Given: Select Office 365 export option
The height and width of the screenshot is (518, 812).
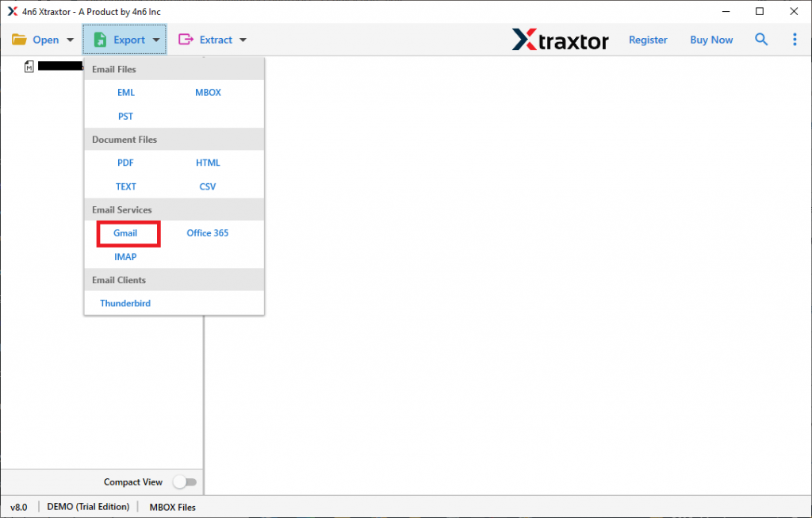Looking at the screenshot, I should [x=208, y=233].
